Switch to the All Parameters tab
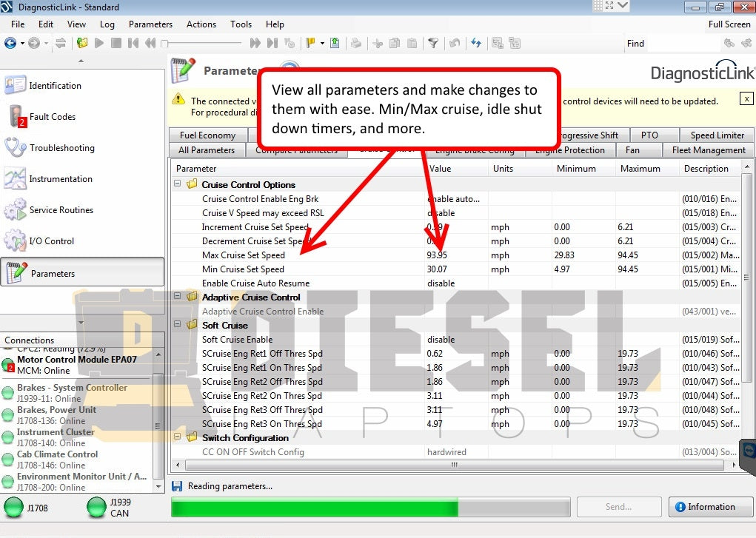This screenshot has width=756, height=538. coord(207,150)
